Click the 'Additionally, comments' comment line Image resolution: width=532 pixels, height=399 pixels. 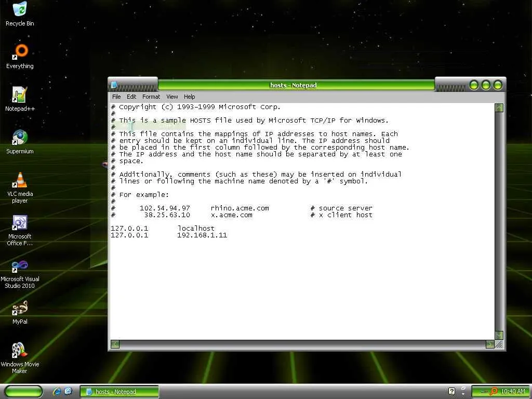[256, 175]
